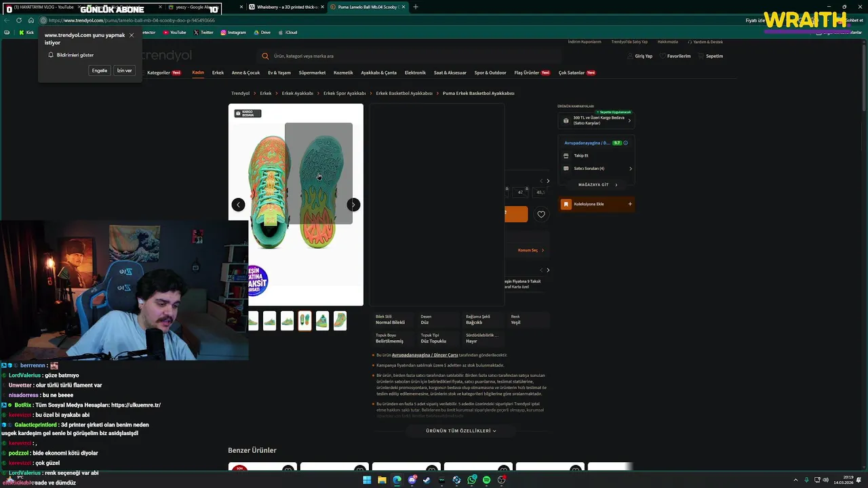
Task: Select the Erkek category
Action: 218,73
